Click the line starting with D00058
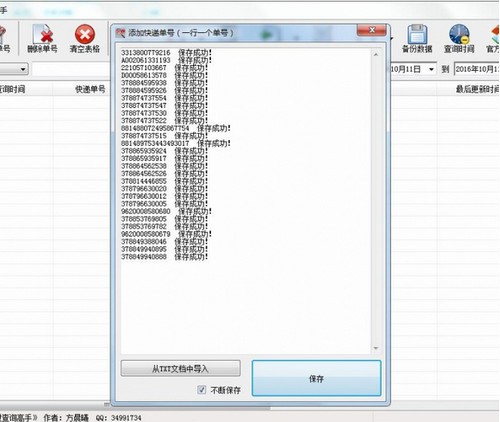The image size is (500, 422). coord(164,75)
